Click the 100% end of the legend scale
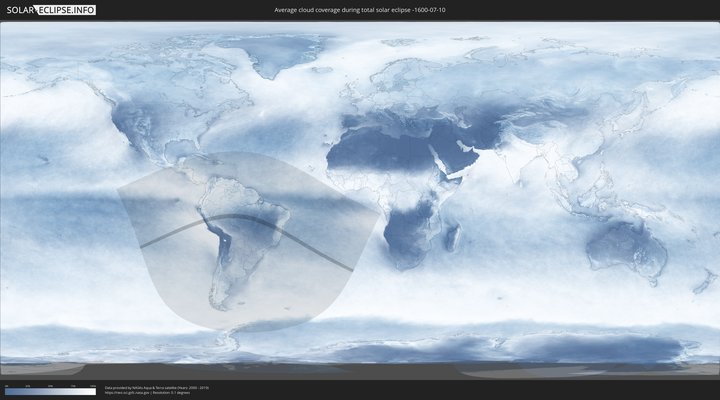 point(94,391)
